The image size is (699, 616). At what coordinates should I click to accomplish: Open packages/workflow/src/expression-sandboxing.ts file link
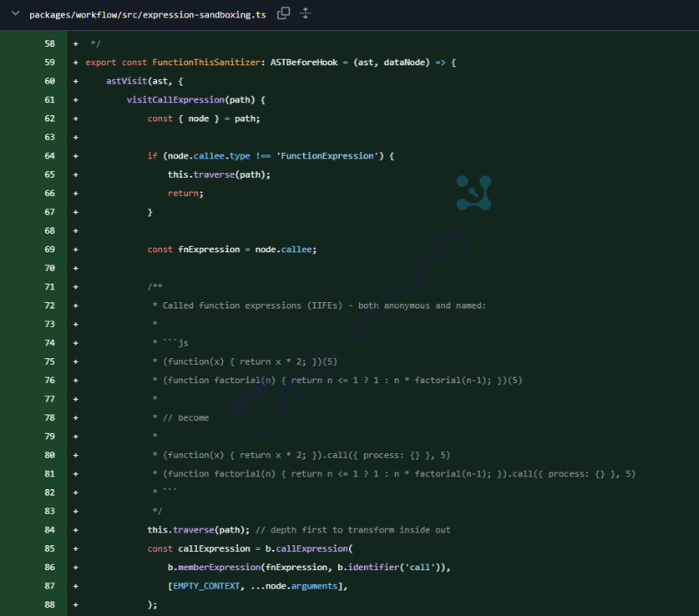coord(148,15)
